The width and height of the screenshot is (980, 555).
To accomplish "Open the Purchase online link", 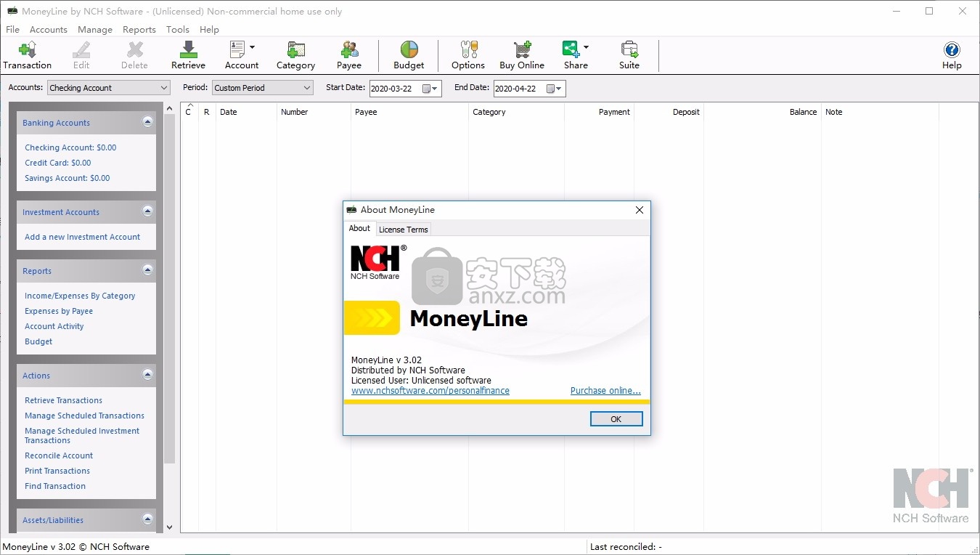I will click(605, 391).
